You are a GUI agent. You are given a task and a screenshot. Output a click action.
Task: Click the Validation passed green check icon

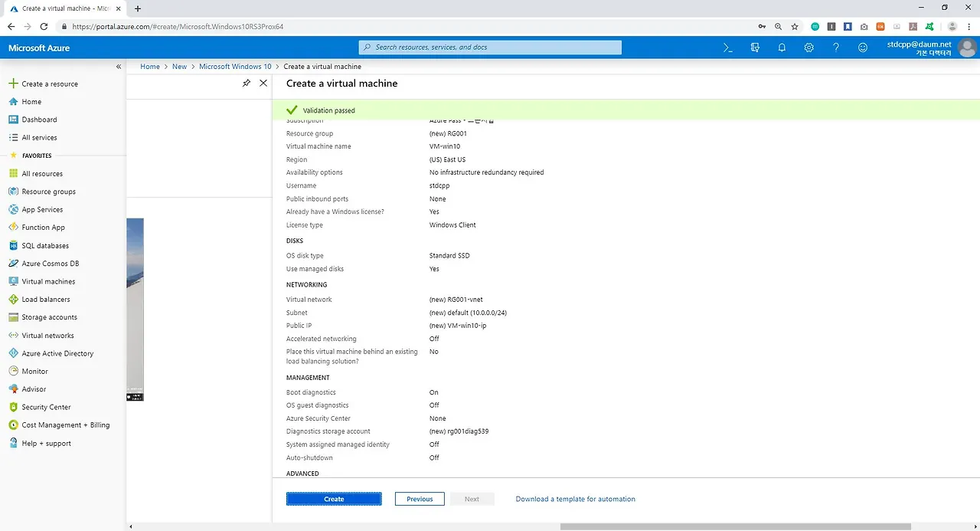tap(292, 110)
